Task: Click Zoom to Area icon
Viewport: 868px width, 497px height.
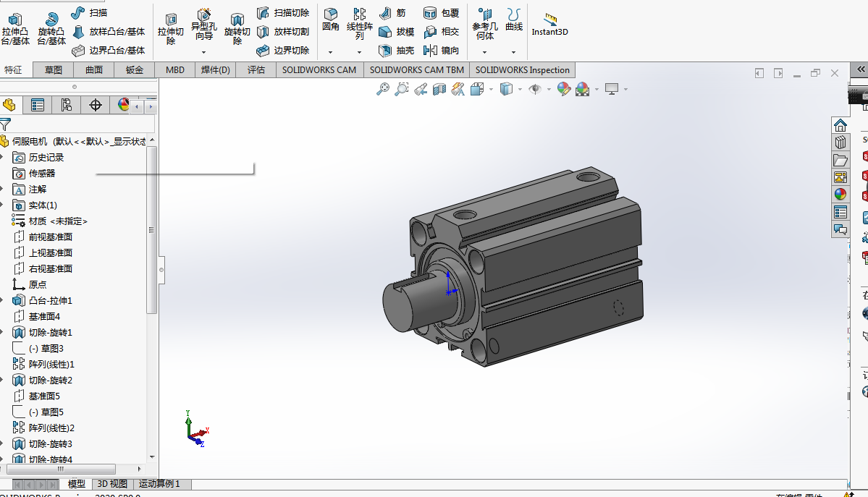Action: click(401, 89)
